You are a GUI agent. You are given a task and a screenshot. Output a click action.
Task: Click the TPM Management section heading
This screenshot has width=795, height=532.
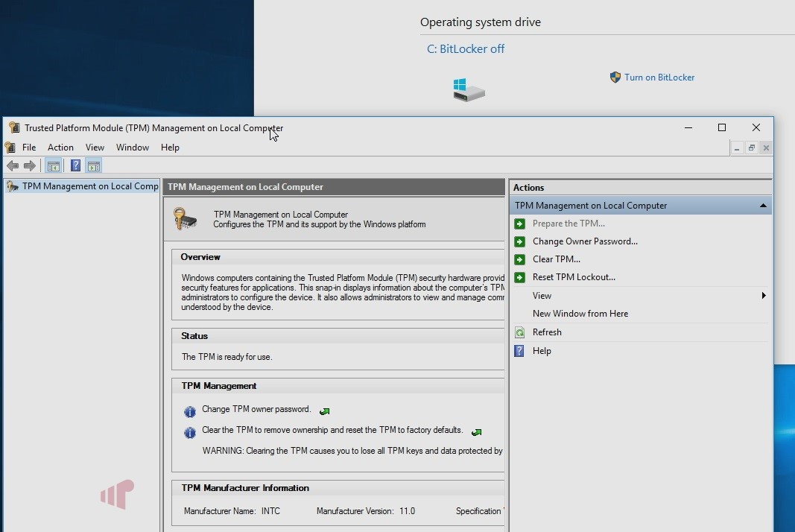[218, 386]
